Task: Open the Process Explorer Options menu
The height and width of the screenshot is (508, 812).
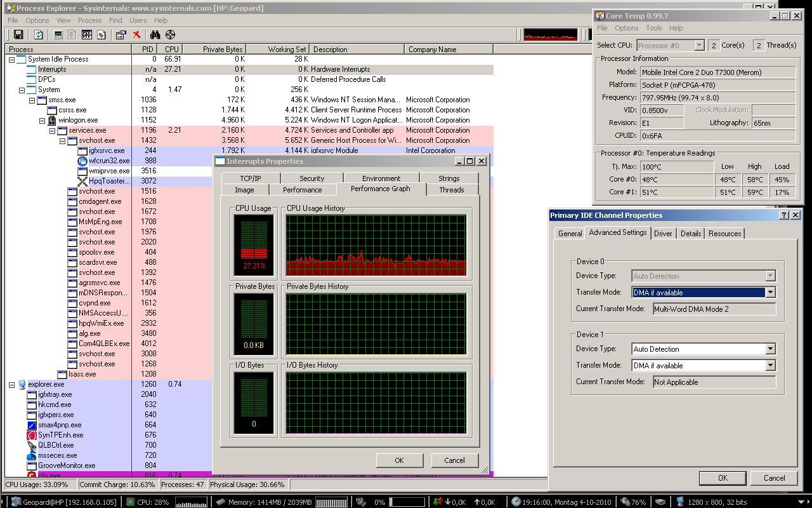Action: coord(37,20)
